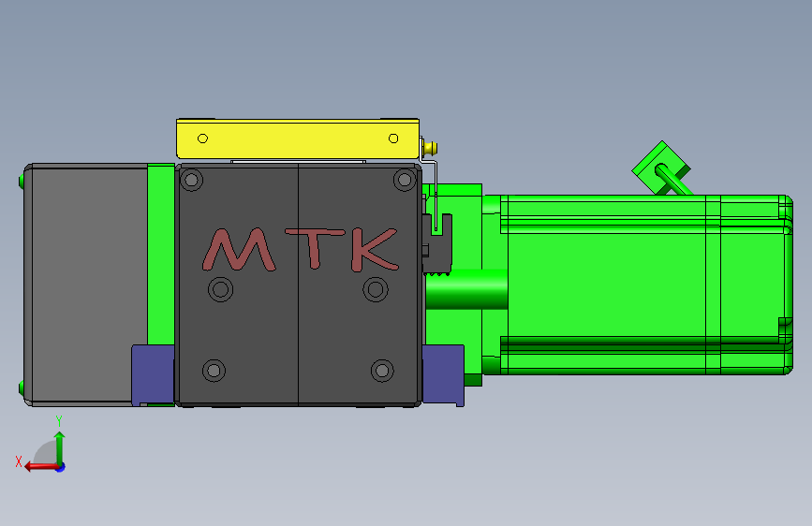Click the right hole on the yellow bracket
The width and height of the screenshot is (812, 526).
[x=393, y=139]
